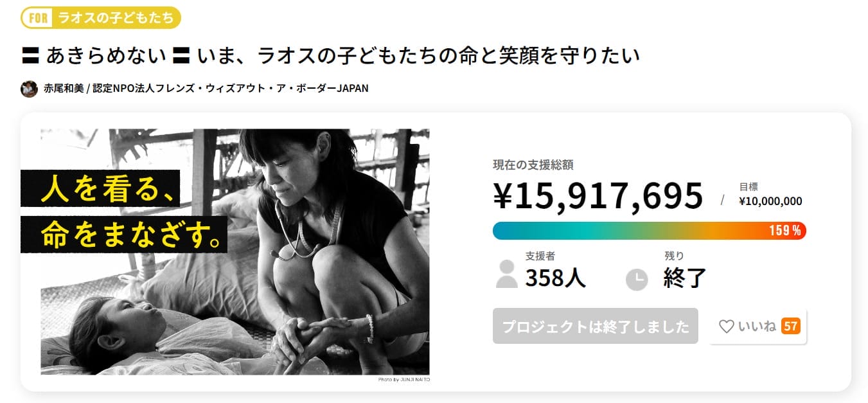Click the supporter person silhouette icon
Screen dimensions: 868x403
pos(507,274)
